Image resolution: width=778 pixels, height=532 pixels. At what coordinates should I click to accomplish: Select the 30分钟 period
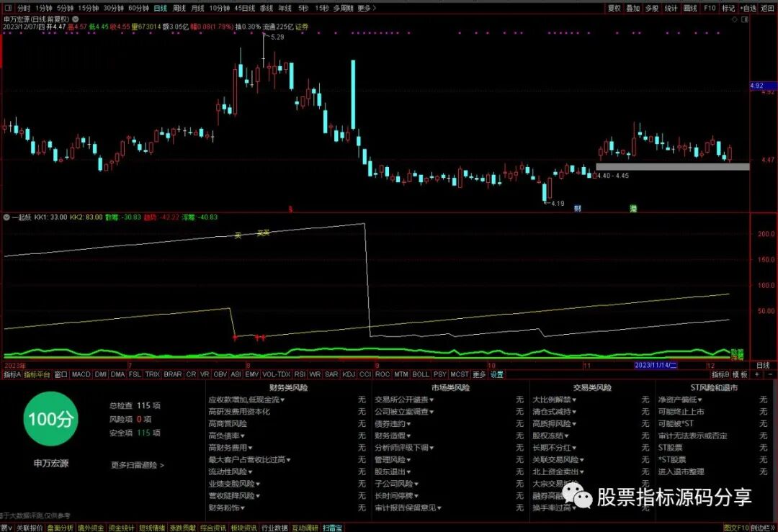click(113, 8)
